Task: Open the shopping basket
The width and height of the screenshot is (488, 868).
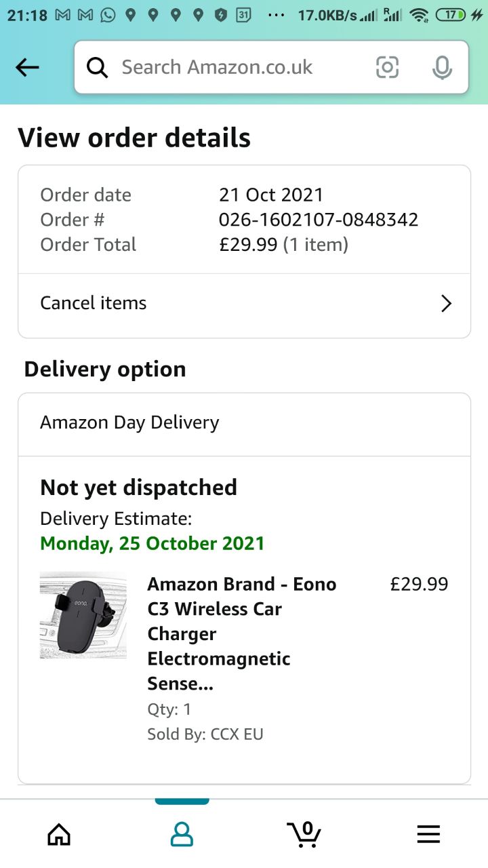Action: pos(304,833)
